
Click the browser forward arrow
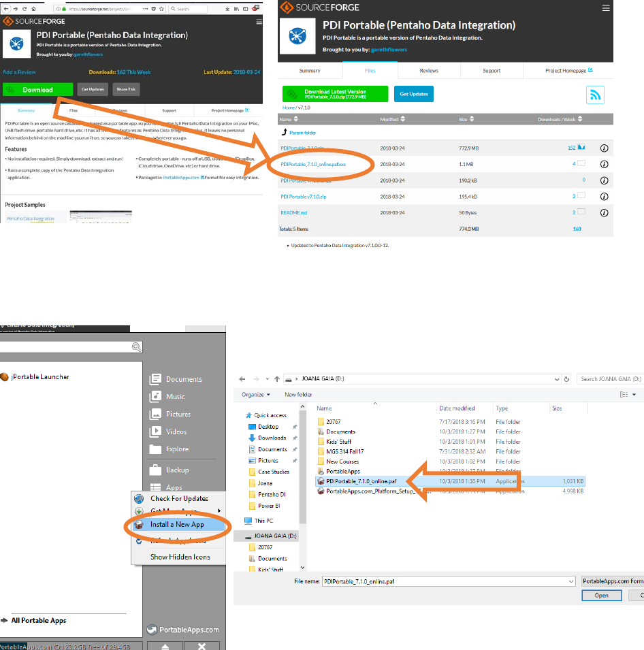tap(16, 8)
